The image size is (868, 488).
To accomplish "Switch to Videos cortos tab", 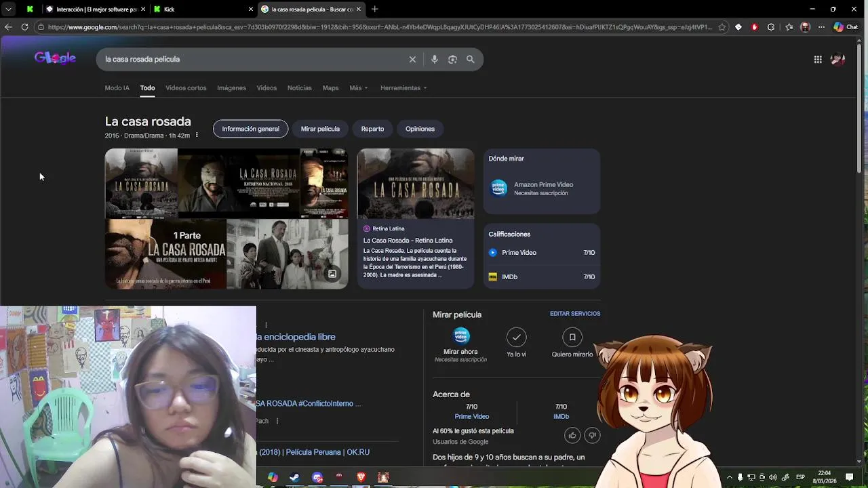I will click(186, 87).
